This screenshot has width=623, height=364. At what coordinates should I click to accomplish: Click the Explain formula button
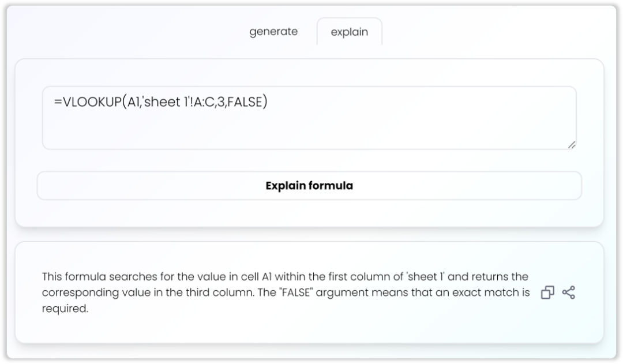click(x=309, y=186)
